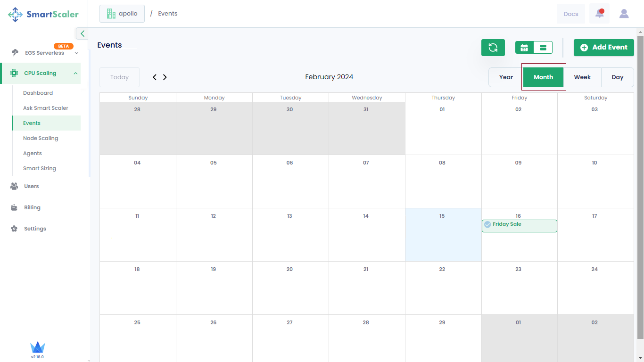Switch to calendar view icon

click(x=524, y=48)
